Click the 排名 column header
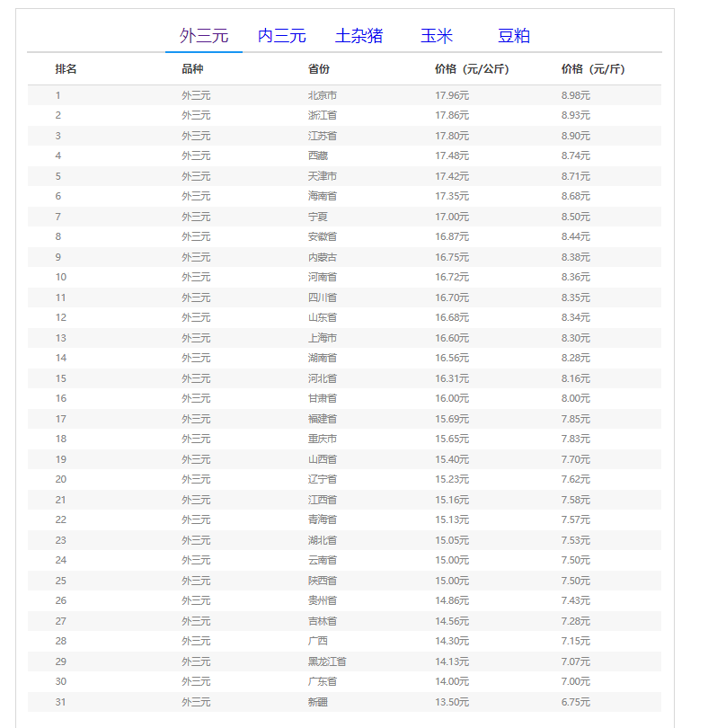The width and height of the screenshot is (726, 728). [66, 69]
